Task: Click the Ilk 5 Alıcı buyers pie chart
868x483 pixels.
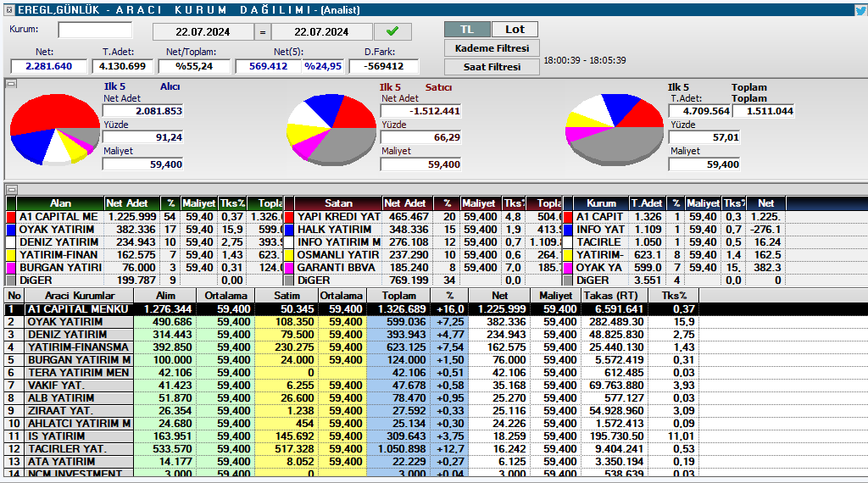Action: (x=55, y=130)
